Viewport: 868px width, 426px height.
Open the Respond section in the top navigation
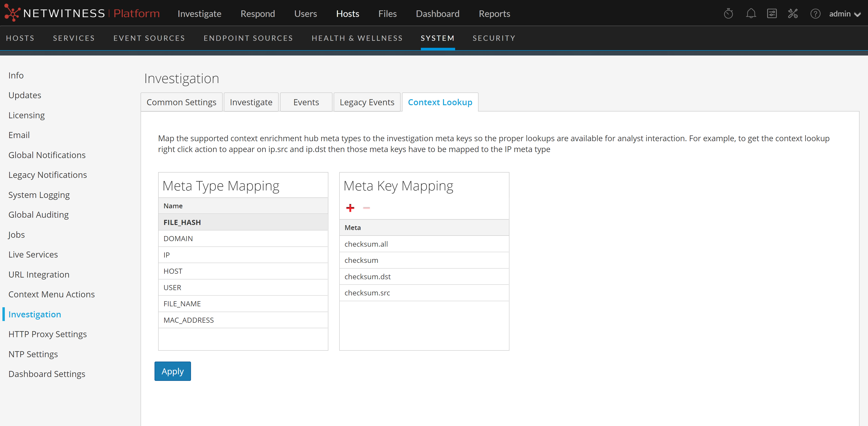tap(257, 14)
